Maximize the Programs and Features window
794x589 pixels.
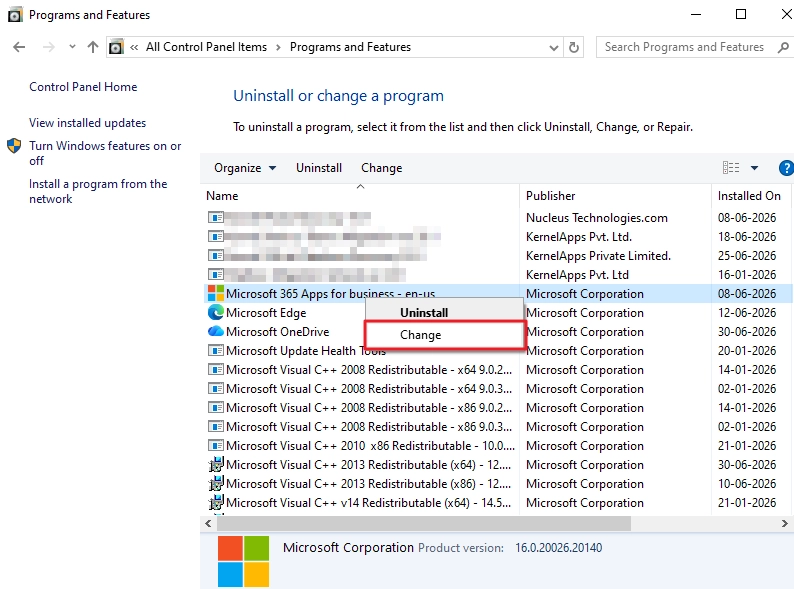point(741,14)
